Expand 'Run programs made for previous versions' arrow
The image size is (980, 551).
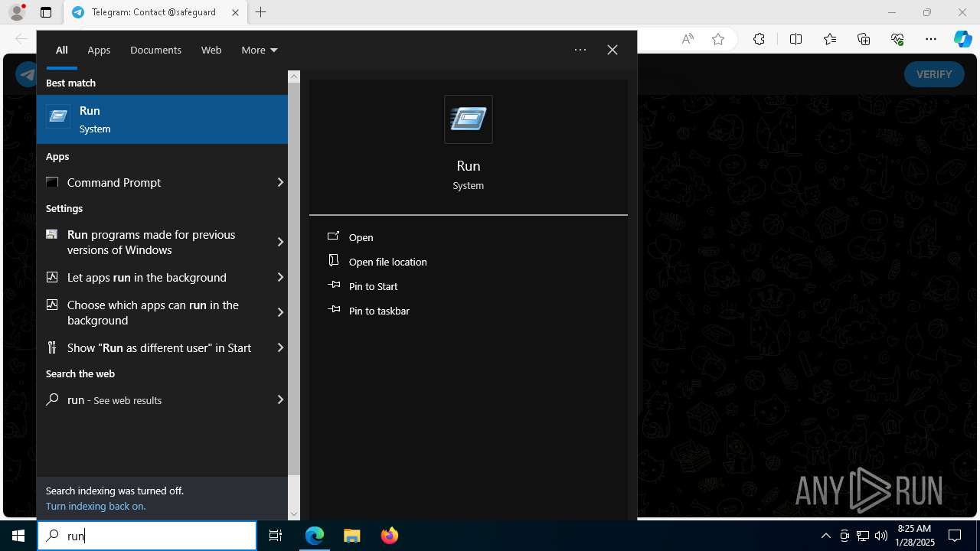pyautogui.click(x=280, y=242)
